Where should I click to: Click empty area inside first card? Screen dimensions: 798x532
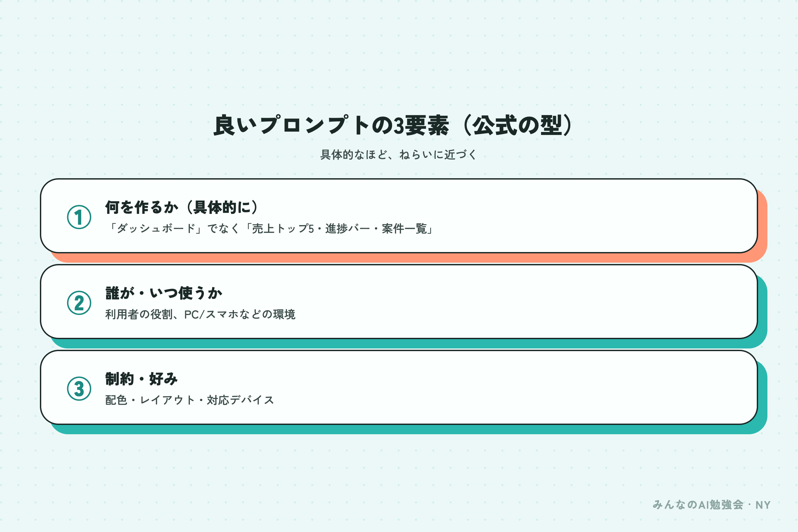[577, 216]
